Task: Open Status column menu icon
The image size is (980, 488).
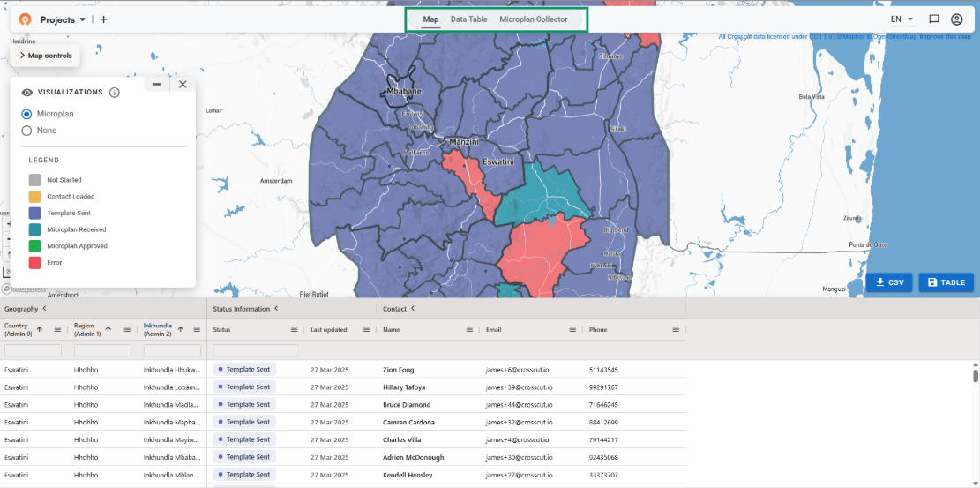Action: click(294, 329)
